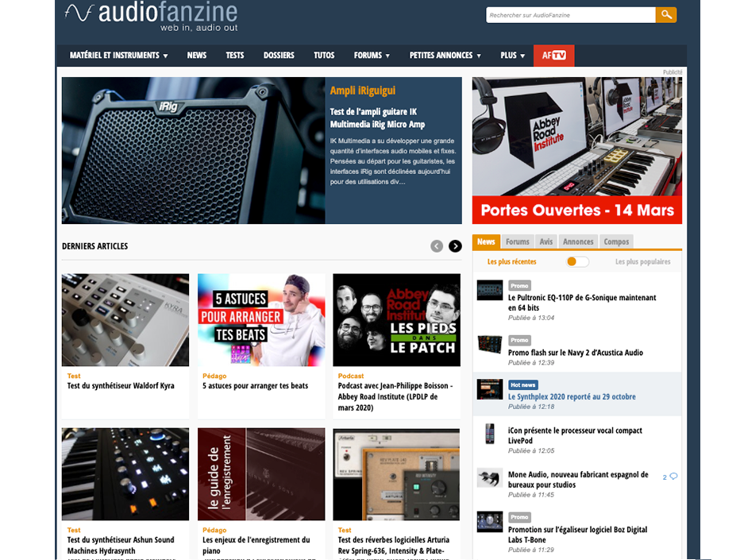Open the Abbey Road podcast article thumbnail
The width and height of the screenshot is (744, 560).
396,319
